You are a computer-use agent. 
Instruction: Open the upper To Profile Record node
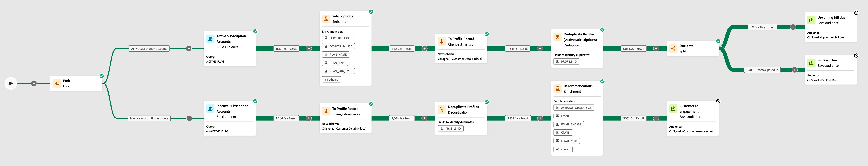[x=461, y=49]
